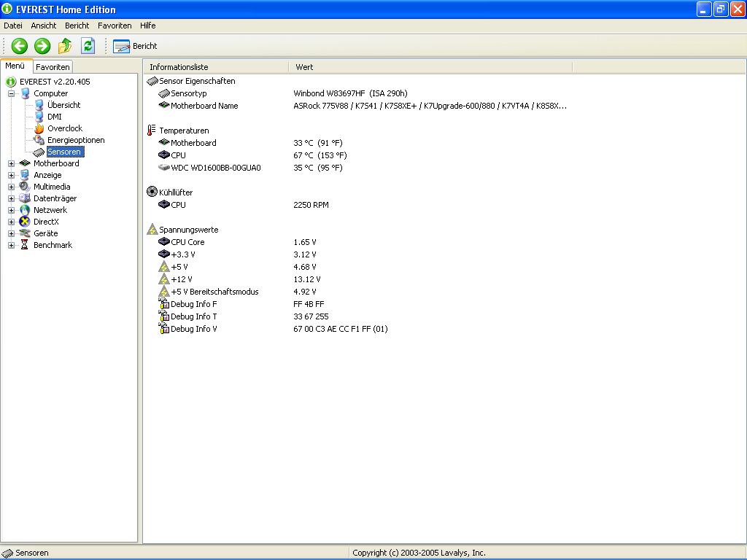Viewport: 747px width, 560px height.
Task: Expand the Benchmark tree node
Action: tap(12, 245)
